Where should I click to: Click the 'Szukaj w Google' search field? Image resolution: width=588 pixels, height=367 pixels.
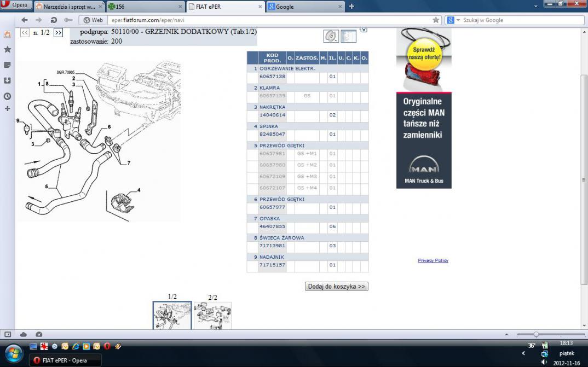pyautogui.click(x=522, y=20)
